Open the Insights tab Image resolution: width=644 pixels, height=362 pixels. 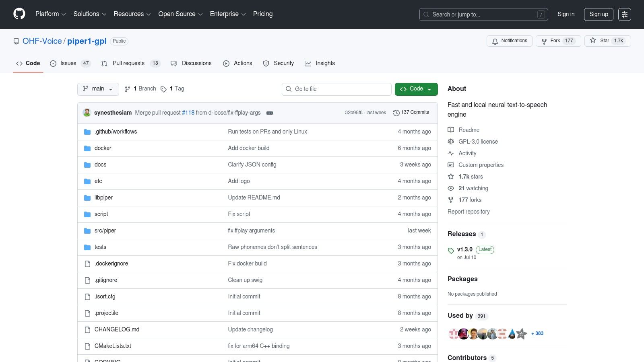click(325, 64)
